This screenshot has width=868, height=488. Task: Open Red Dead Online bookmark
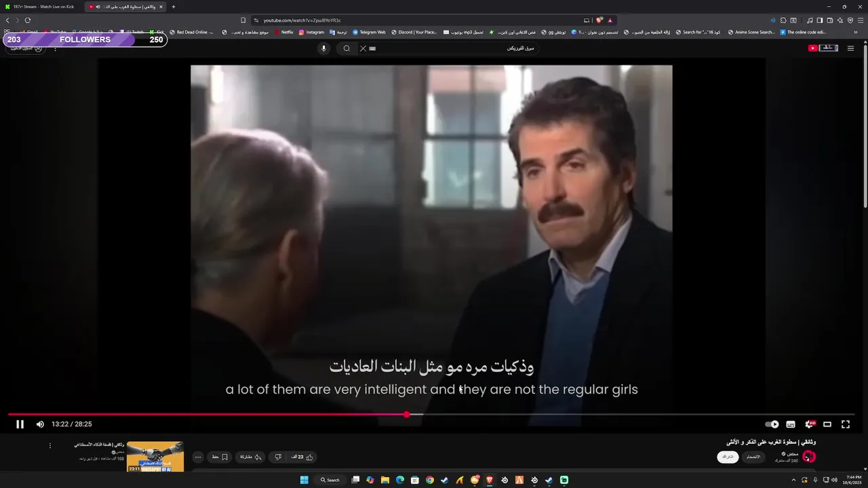click(x=191, y=32)
